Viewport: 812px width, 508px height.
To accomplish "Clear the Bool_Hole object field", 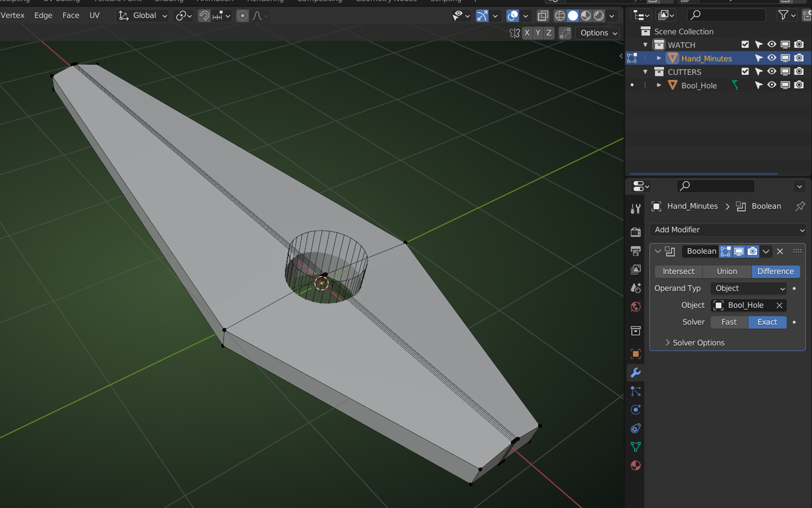I will (780, 305).
